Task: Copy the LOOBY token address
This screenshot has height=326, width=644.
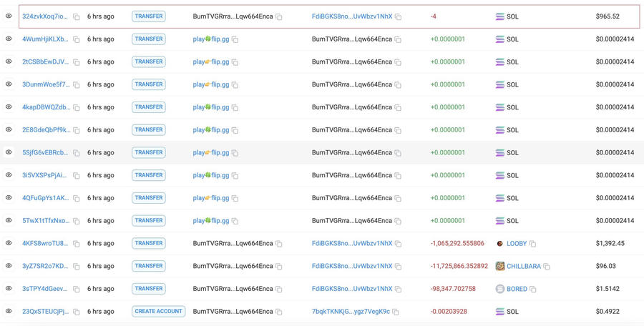Action: 532,244
